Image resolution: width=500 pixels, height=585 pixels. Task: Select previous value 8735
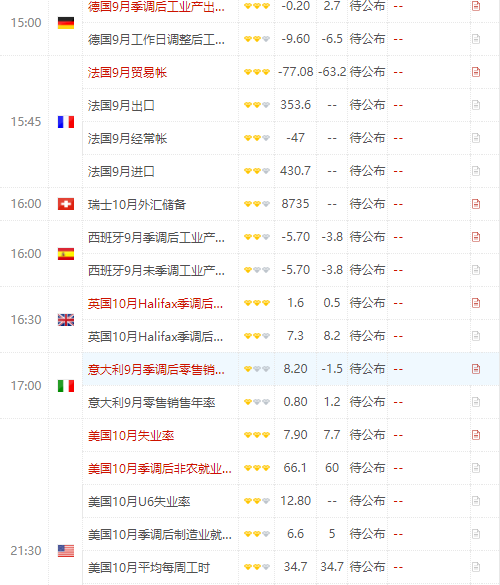296,204
